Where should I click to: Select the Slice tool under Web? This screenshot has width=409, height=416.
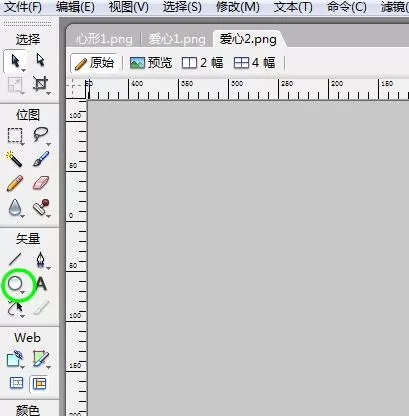41,359
